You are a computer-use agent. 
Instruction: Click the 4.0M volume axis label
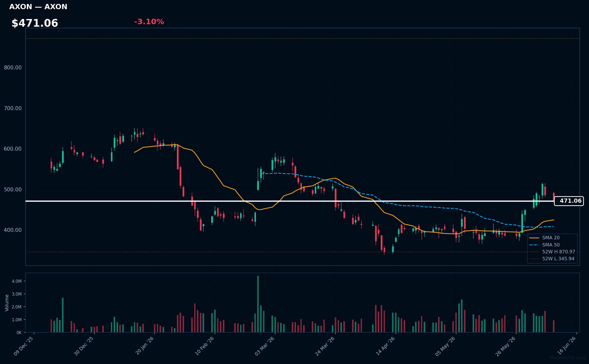17,281
